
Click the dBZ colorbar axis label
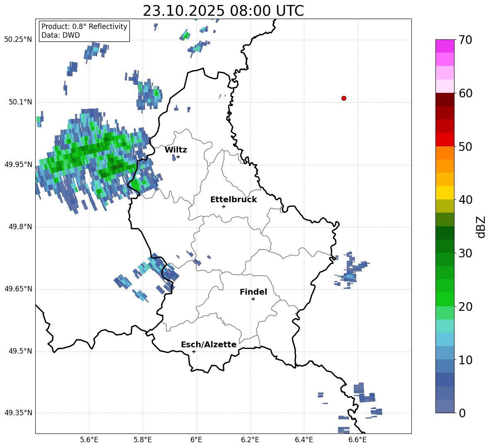481,227
